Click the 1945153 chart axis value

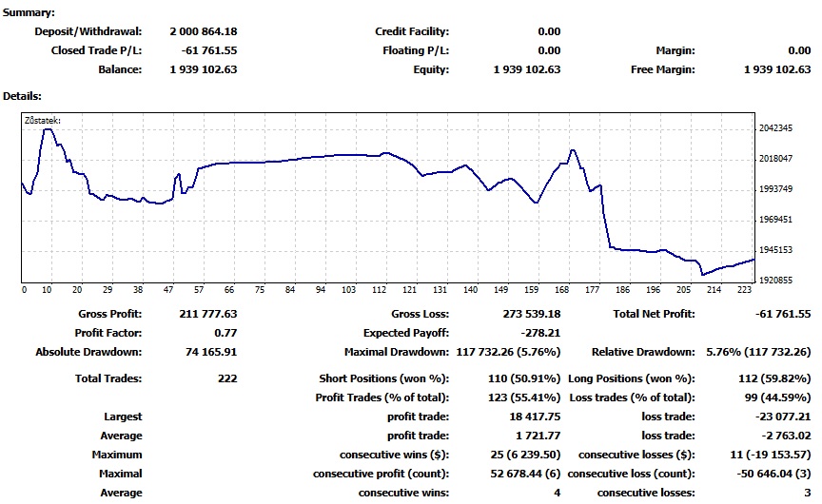click(x=776, y=250)
